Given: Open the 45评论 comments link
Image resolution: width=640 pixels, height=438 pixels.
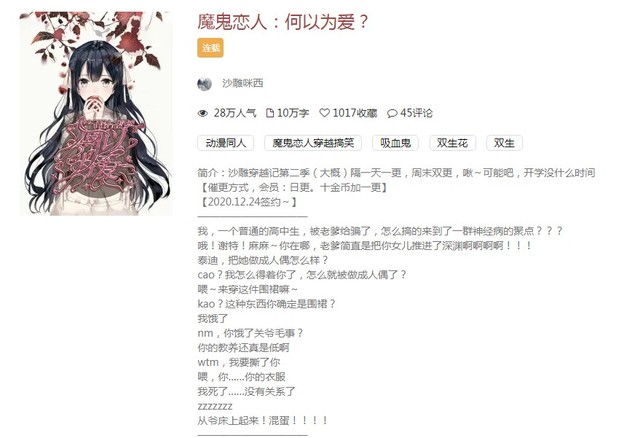Looking at the screenshot, I should click(x=416, y=113).
